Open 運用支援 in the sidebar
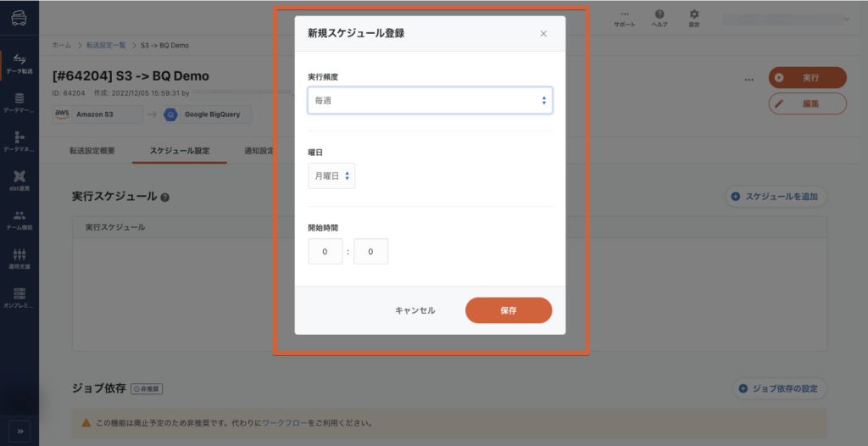Viewport: 868px width, 446px height. point(19,259)
